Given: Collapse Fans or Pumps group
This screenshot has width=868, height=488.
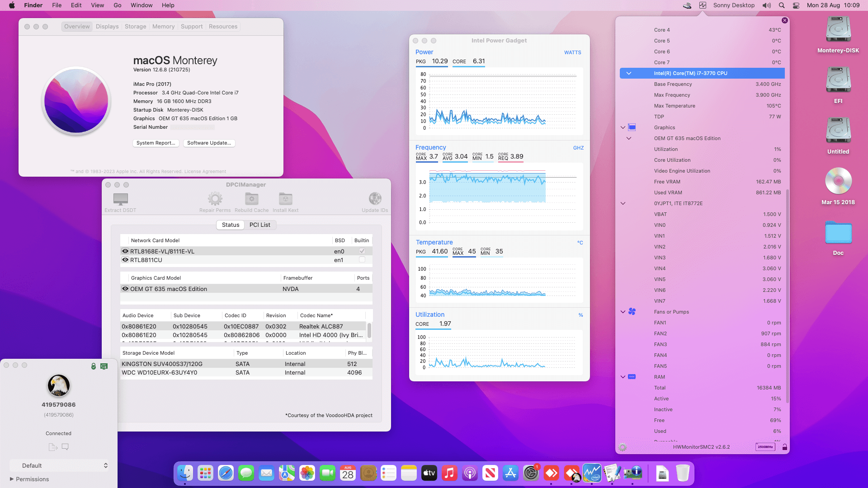Looking at the screenshot, I should 623,312.
